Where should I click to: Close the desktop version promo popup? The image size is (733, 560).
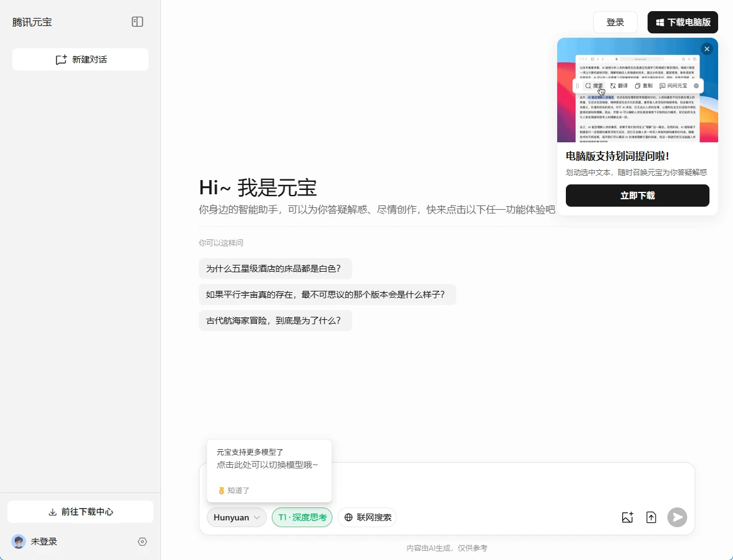pyautogui.click(x=707, y=49)
